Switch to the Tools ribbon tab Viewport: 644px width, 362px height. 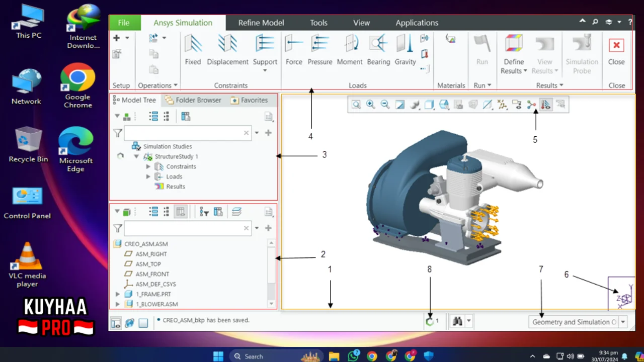(318, 23)
